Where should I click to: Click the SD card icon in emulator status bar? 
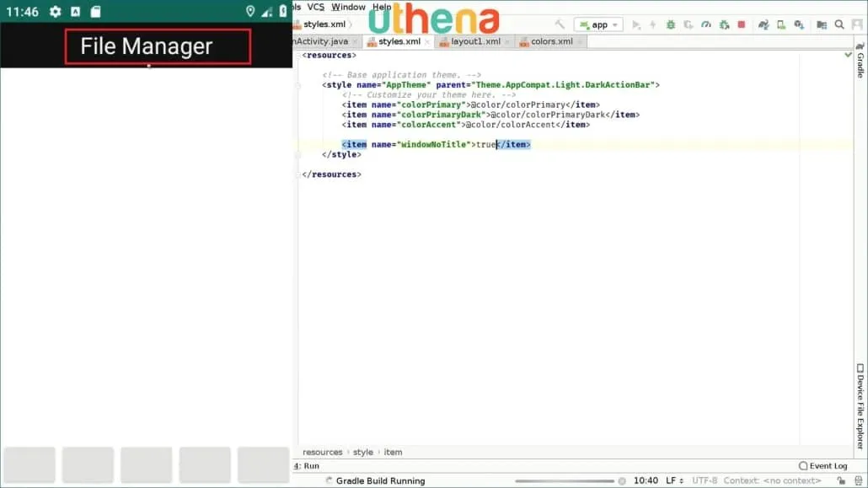96,12
